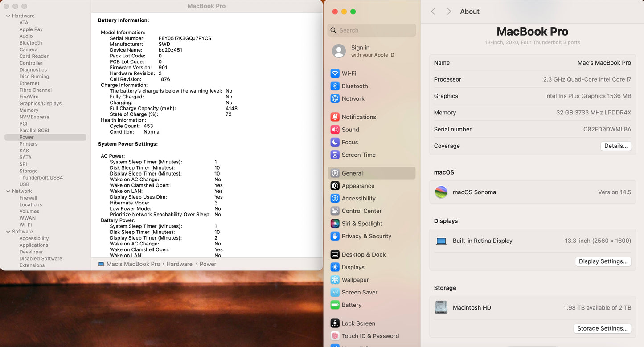
Task: Open Notifications via its red bell icon
Action: pos(335,117)
